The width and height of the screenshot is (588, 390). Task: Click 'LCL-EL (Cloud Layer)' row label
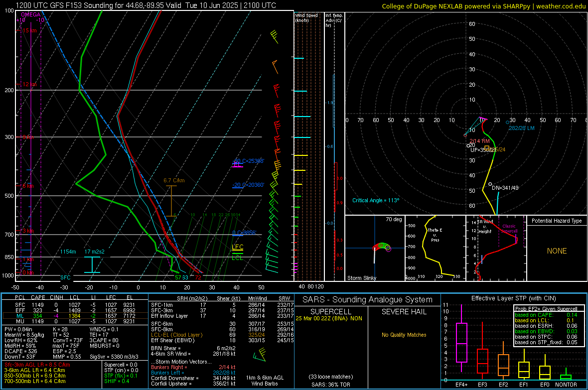tap(176, 335)
